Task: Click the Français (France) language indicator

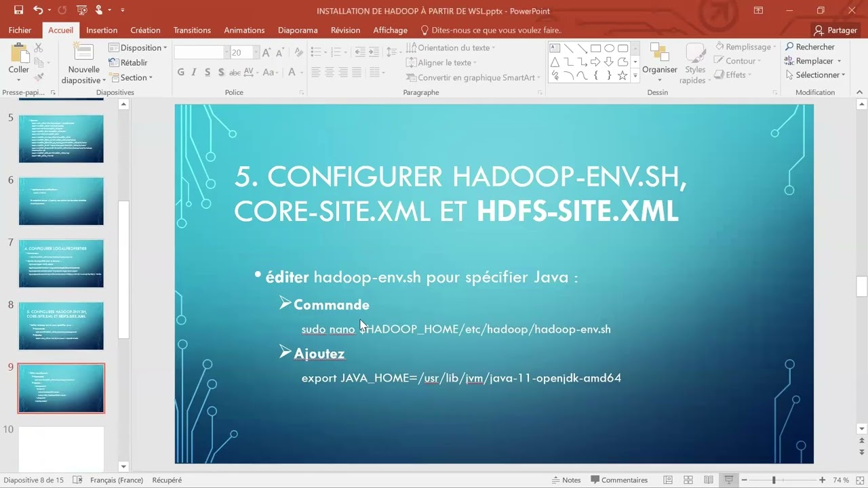Action: click(x=116, y=480)
